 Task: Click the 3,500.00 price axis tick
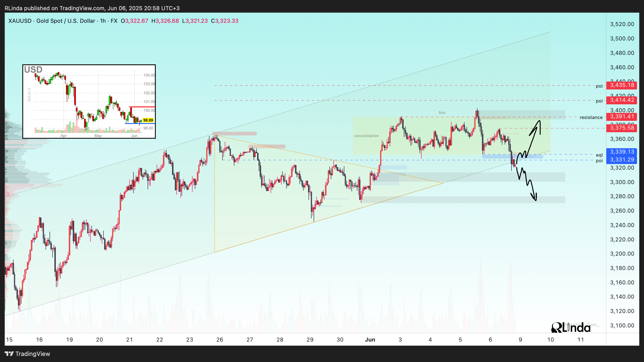[622, 39]
